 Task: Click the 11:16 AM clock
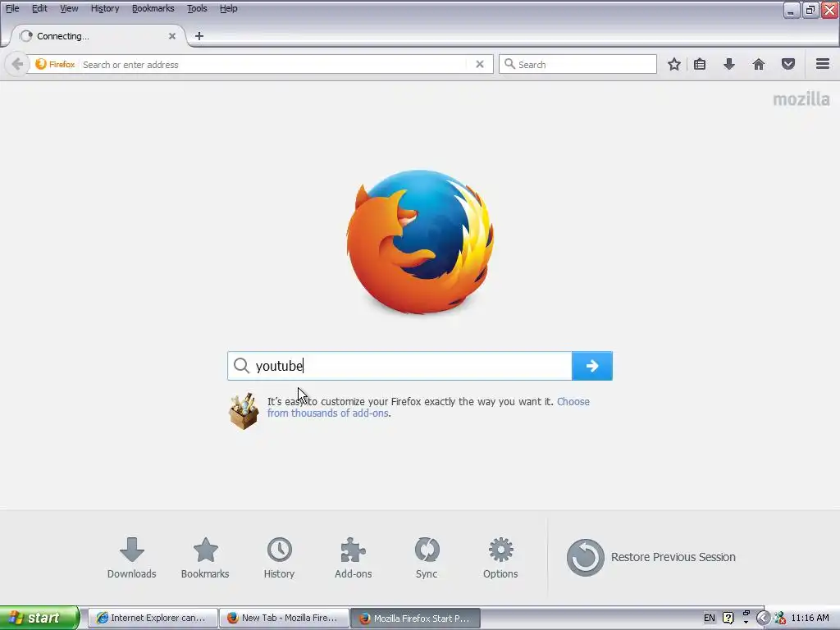tap(810, 618)
